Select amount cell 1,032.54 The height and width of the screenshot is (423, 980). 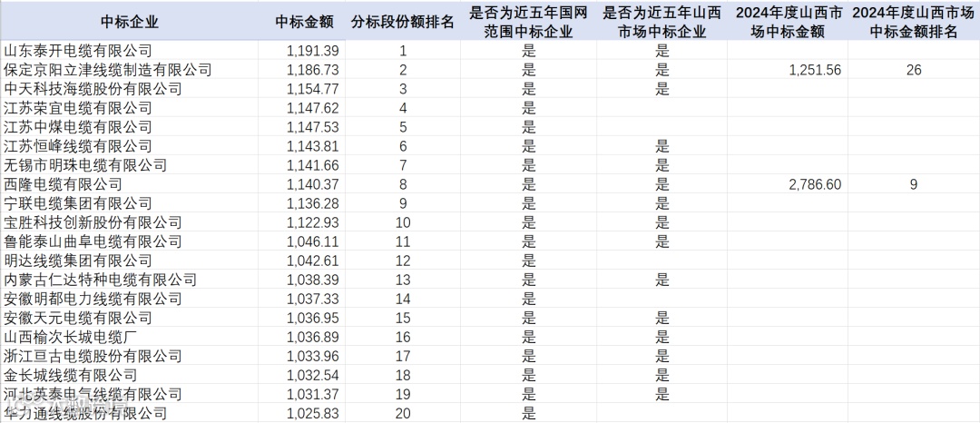[x=303, y=375]
